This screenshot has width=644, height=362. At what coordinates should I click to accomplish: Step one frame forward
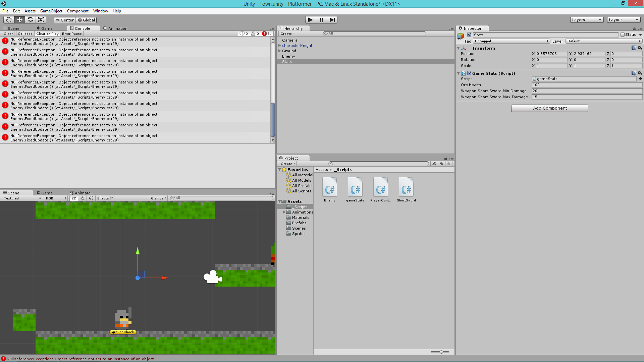click(x=332, y=20)
